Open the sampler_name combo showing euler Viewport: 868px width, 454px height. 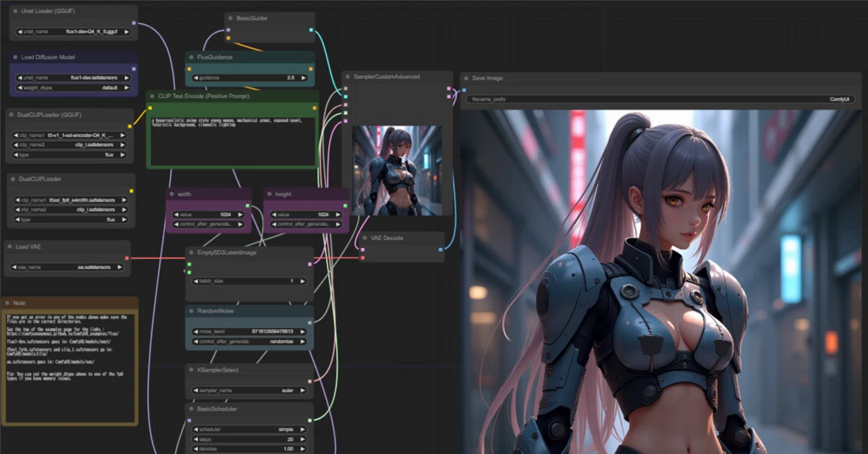click(x=249, y=391)
